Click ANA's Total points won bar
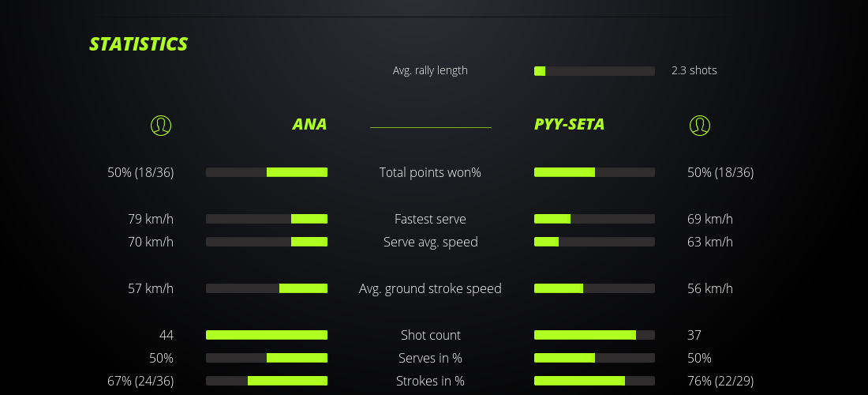 tap(267, 172)
